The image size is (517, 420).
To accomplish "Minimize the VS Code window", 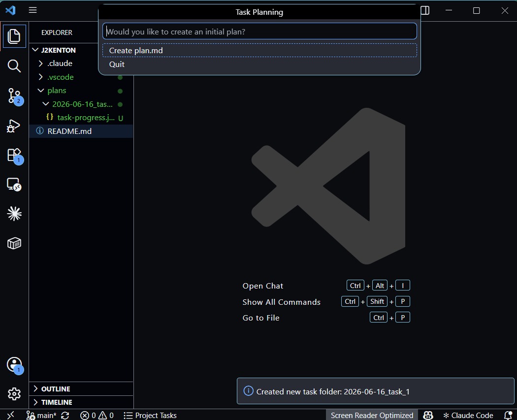I will (x=449, y=10).
